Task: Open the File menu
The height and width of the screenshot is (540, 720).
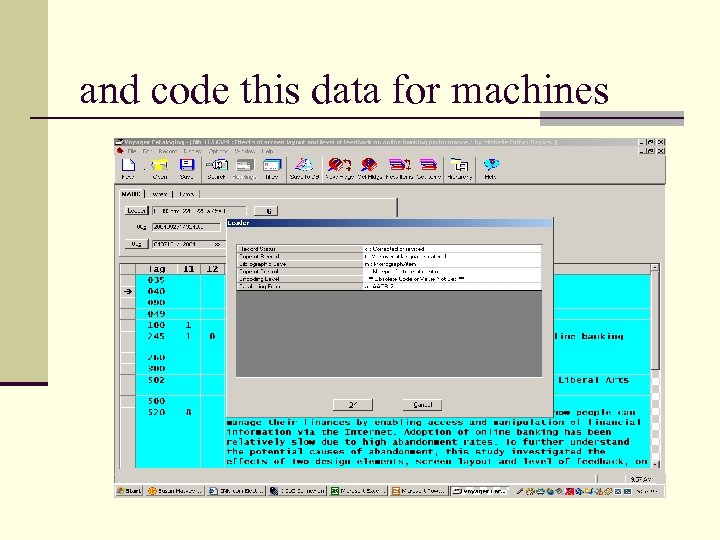Action: [132, 151]
